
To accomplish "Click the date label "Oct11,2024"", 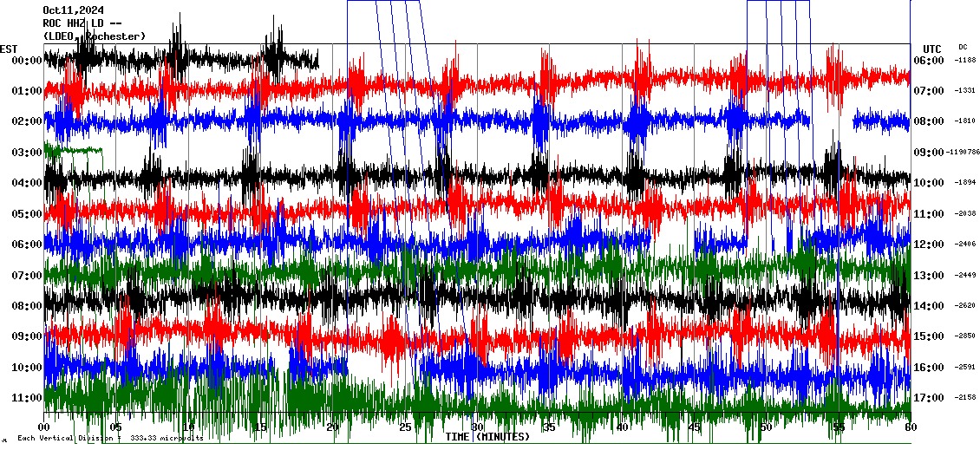I will (x=73, y=10).
